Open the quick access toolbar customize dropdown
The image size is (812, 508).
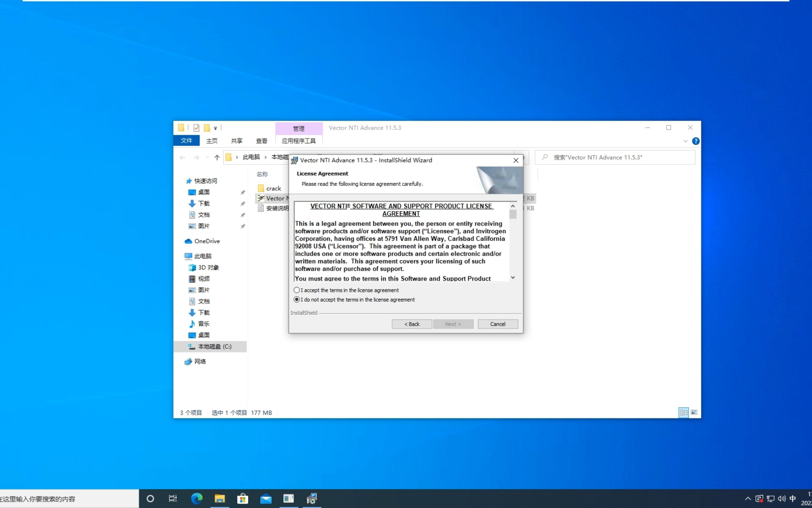[x=215, y=128]
